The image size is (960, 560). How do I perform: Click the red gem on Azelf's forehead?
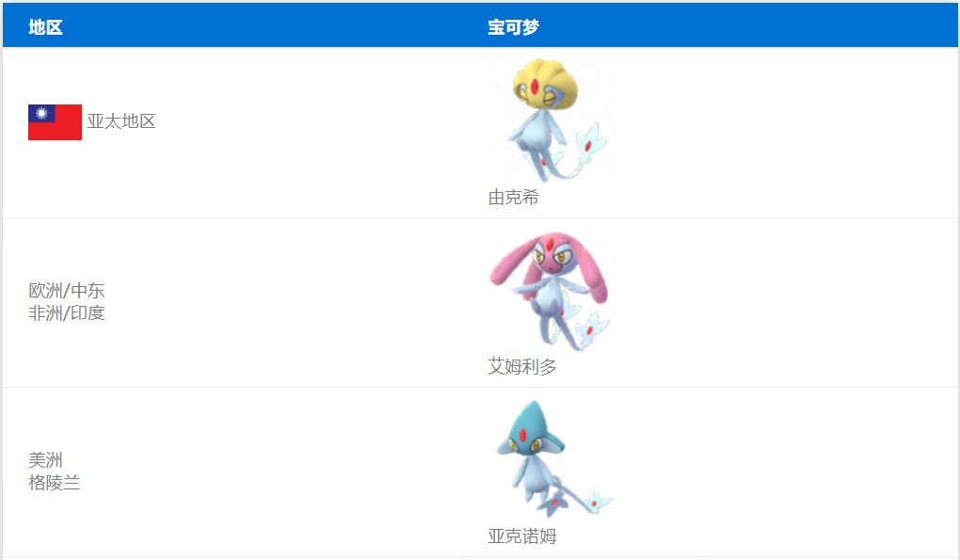pos(522,435)
